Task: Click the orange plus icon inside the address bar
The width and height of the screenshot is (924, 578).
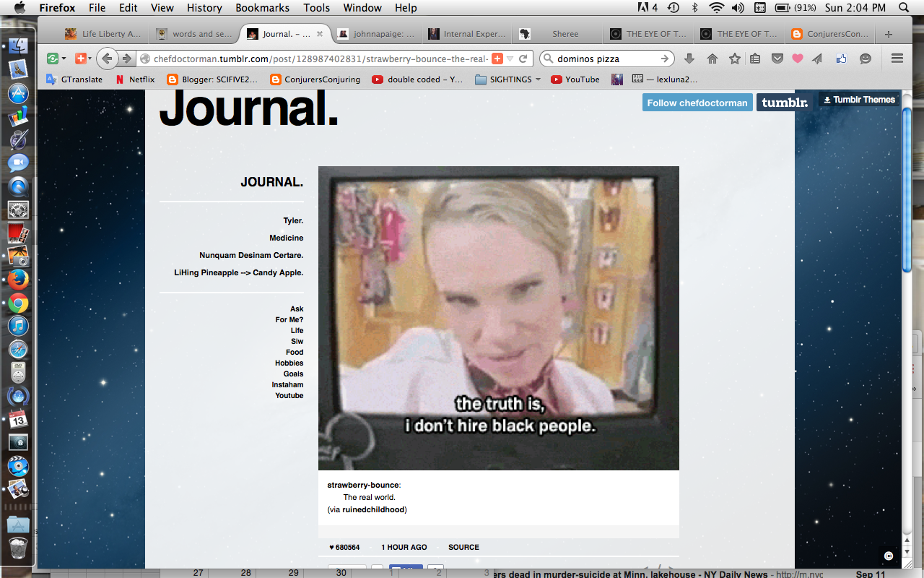Action: 497,59
